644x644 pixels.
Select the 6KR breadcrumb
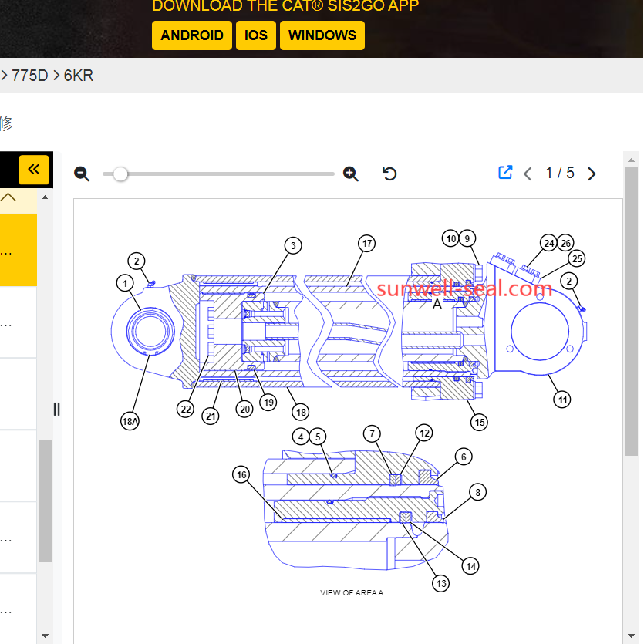click(x=79, y=76)
